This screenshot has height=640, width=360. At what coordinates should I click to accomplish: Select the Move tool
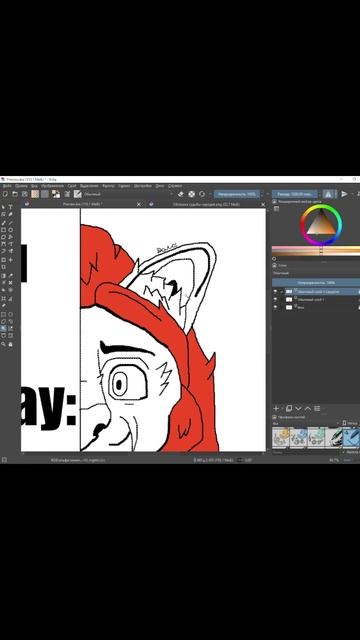pos(11,260)
